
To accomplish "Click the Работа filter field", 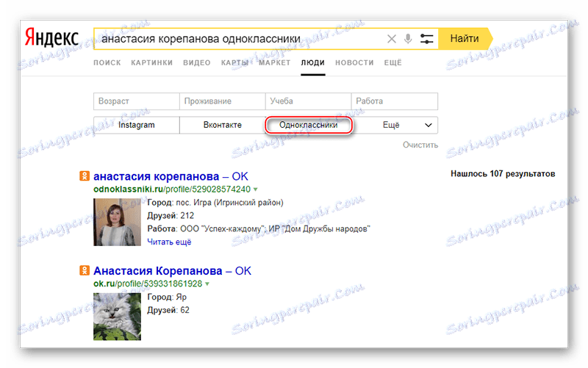I will 395,101.
